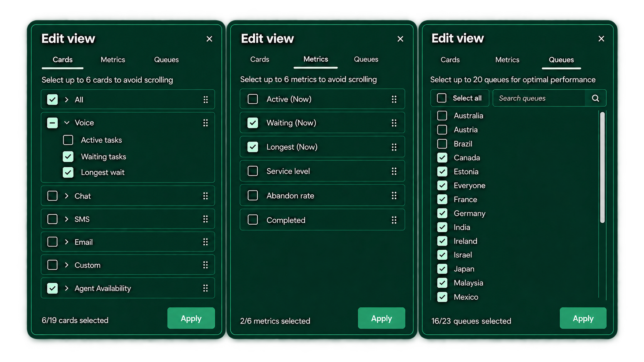Close the Queues Edit view panel
Screen dimensions: 644x362
(601, 38)
